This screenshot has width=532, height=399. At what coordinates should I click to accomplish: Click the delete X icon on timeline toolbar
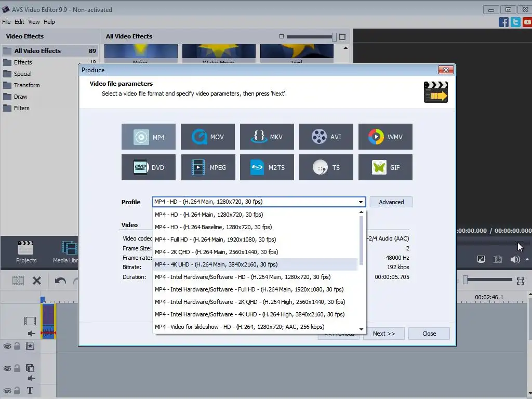pyautogui.click(x=37, y=281)
